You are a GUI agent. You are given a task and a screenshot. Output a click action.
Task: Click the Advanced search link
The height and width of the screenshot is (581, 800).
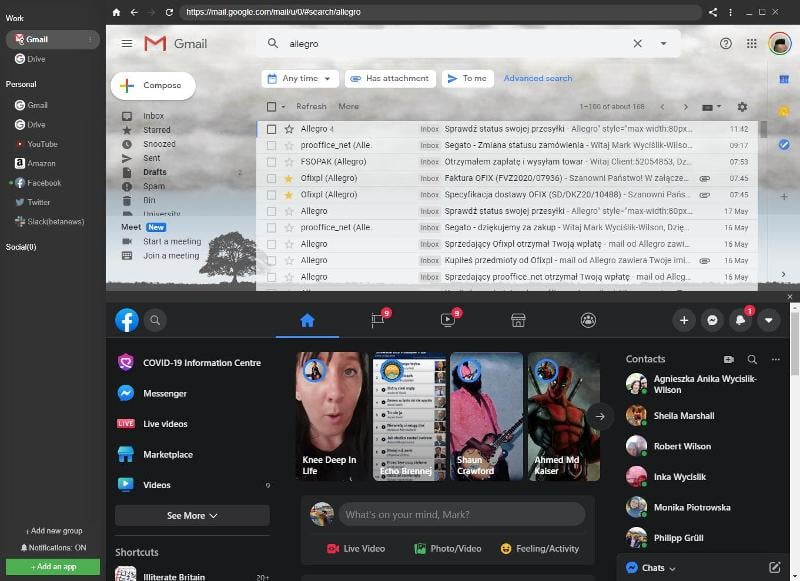coord(538,79)
